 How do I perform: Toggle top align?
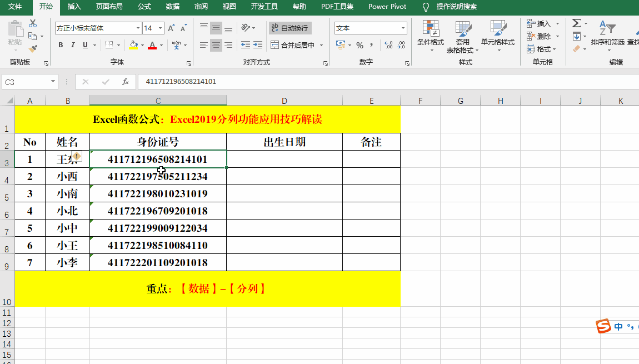[x=204, y=28]
